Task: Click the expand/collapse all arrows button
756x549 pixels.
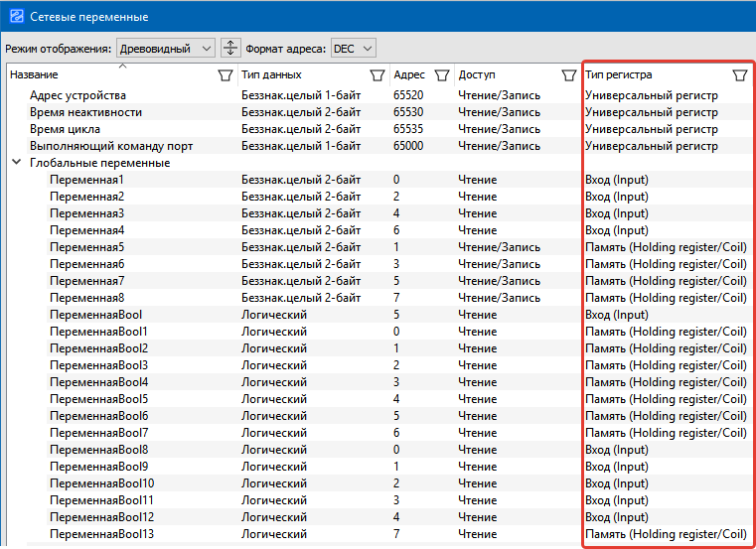Action: [229, 48]
